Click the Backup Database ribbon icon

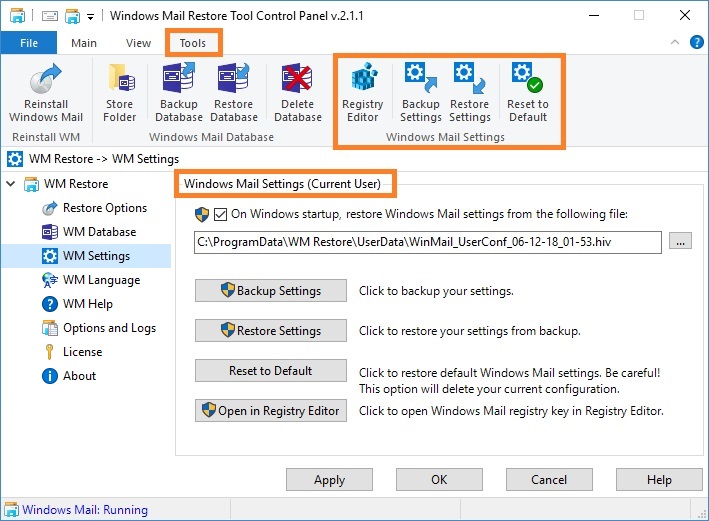pos(179,92)
